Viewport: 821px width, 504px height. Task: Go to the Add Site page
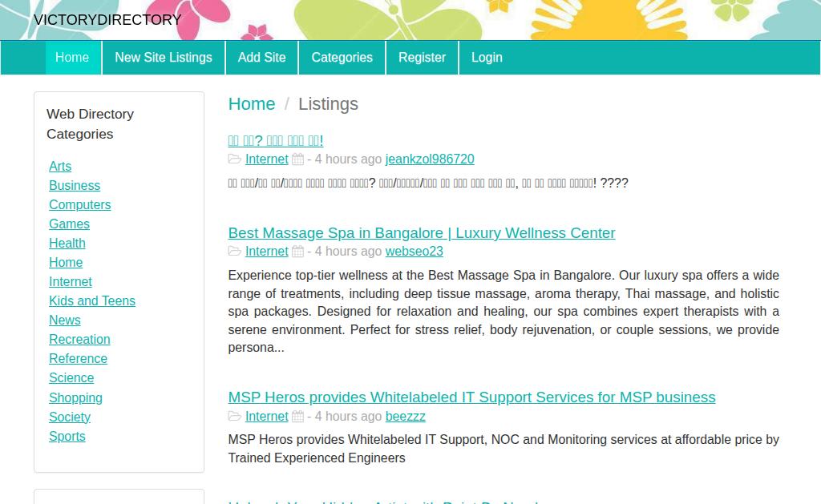(x=262, y=58)
